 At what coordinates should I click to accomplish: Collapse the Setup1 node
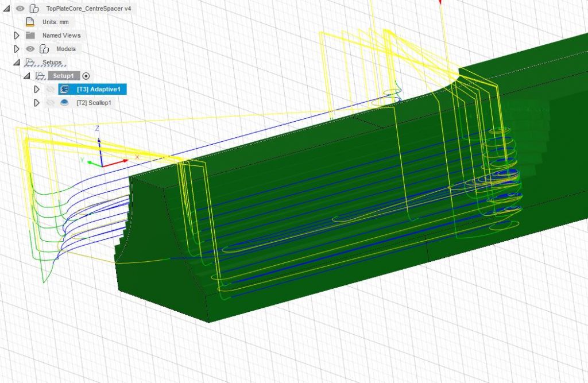(26, 76)
